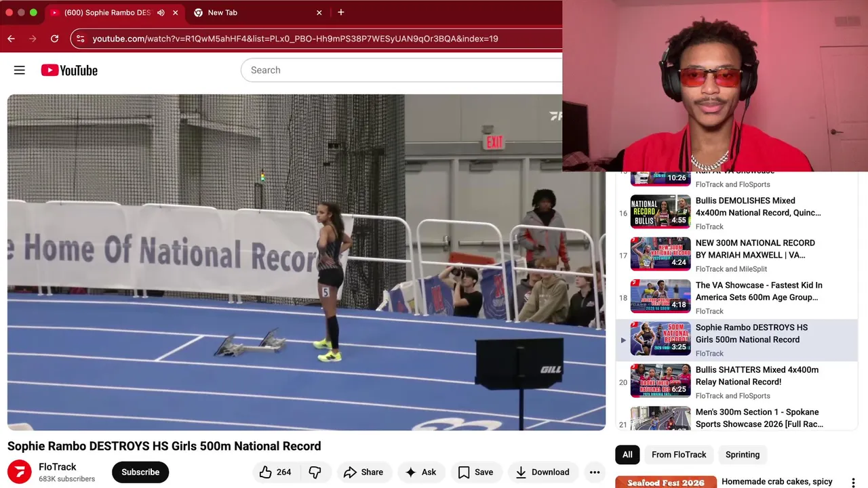Open the NEW 300M NATIONAL RECORD thumbnail
The width and height of the screenshot is (868, 488).
(x=660, y=254)
